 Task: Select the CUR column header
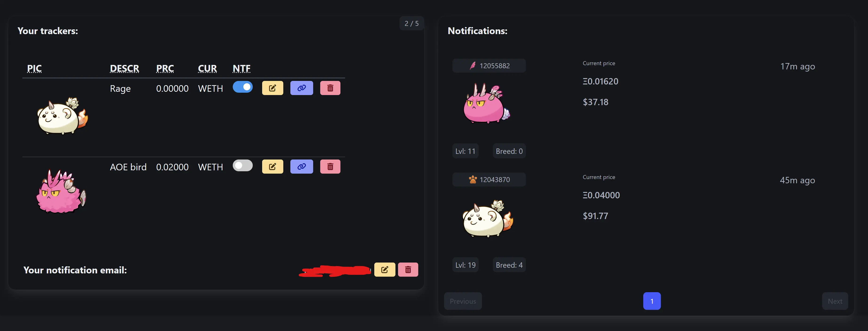[207, 68]
